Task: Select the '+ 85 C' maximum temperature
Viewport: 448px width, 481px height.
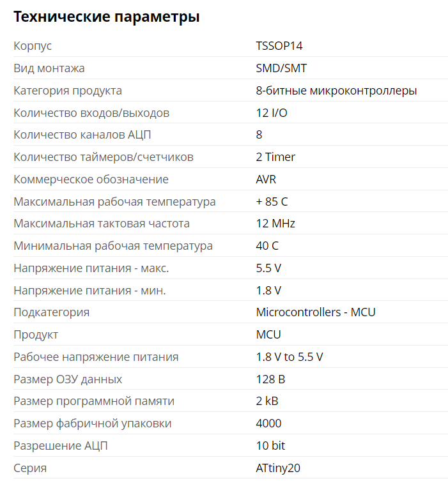Action: click(x=272, y=202)
